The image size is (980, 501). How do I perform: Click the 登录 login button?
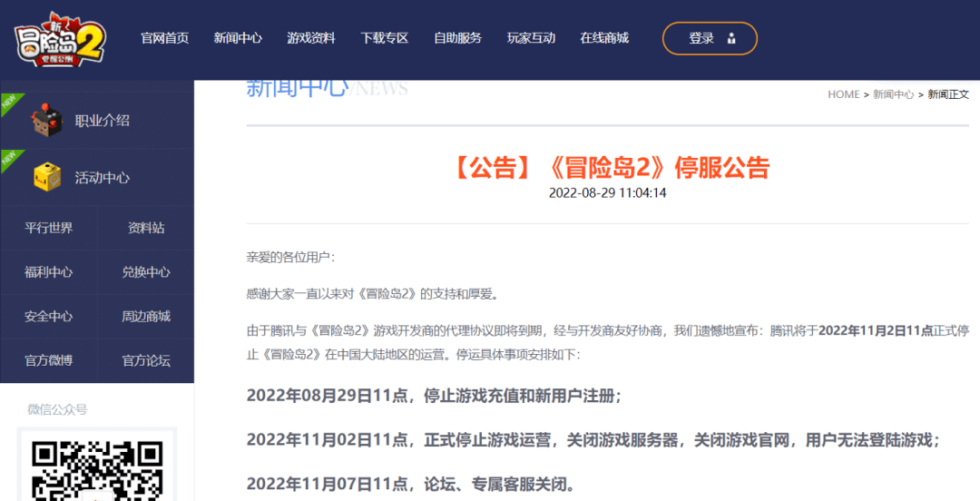click(710, 39)
